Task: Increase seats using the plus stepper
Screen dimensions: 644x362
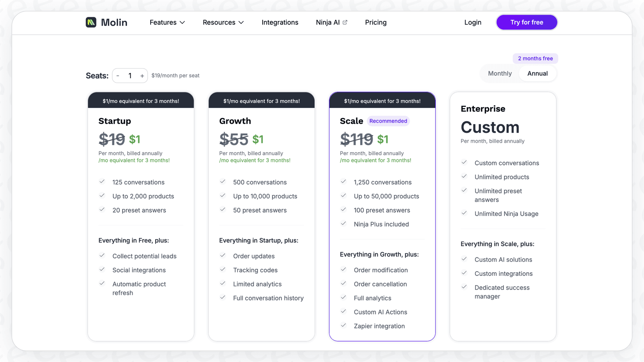Action: [x=141, y=75]
